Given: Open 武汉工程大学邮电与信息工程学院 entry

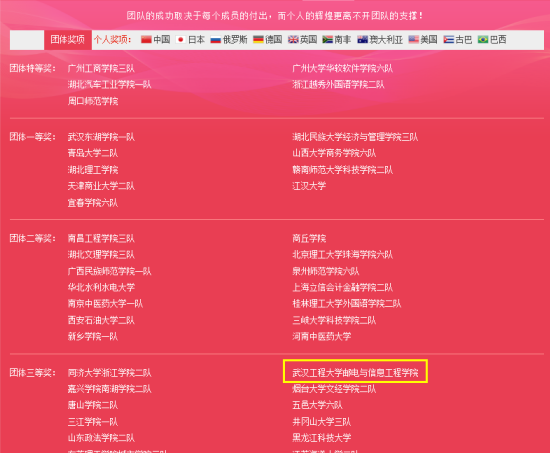Looking at the screenshot, I should pos(355,373).
